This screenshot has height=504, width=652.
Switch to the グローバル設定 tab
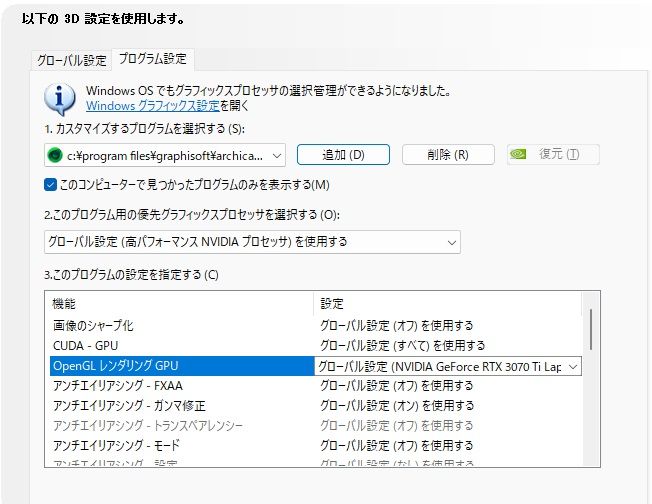72,60
